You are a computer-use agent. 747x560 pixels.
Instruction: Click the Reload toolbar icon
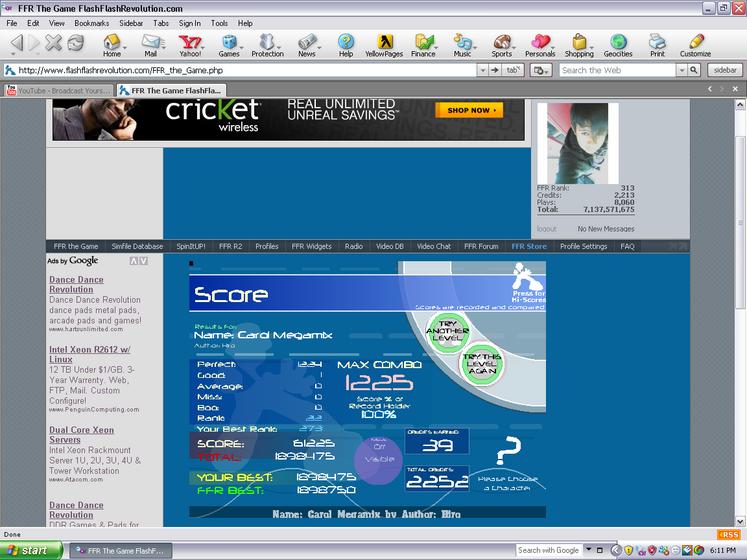(75, 43)
